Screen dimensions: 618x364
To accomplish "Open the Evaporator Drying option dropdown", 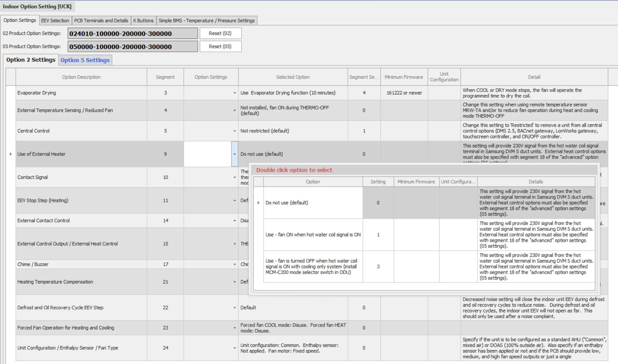I will (234, 93).
